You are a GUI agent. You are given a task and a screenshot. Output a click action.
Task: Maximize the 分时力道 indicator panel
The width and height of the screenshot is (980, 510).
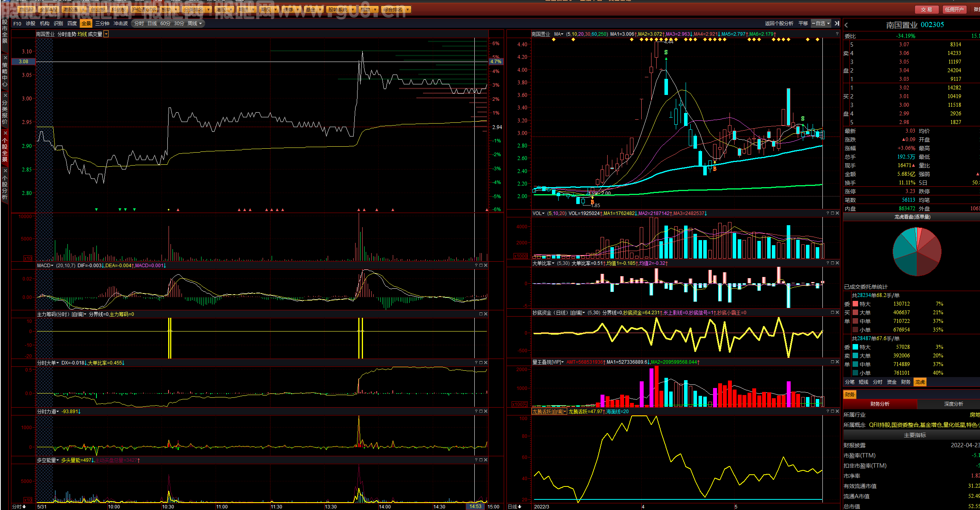point(481,412)
